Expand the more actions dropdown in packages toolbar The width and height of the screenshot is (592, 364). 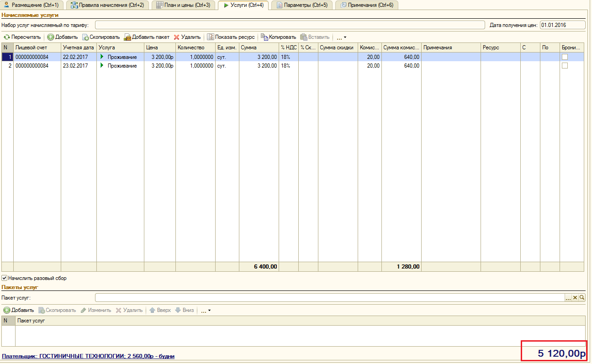click(206, 310)
